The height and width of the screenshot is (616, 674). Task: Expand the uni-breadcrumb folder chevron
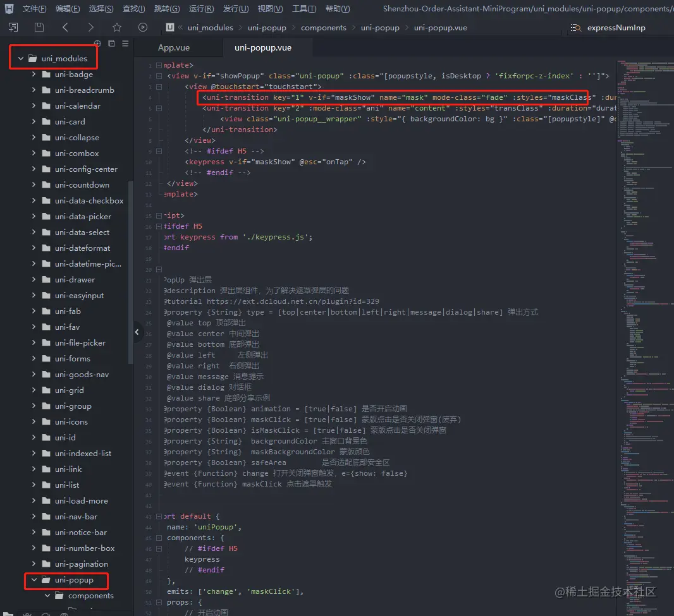[34, 90]
